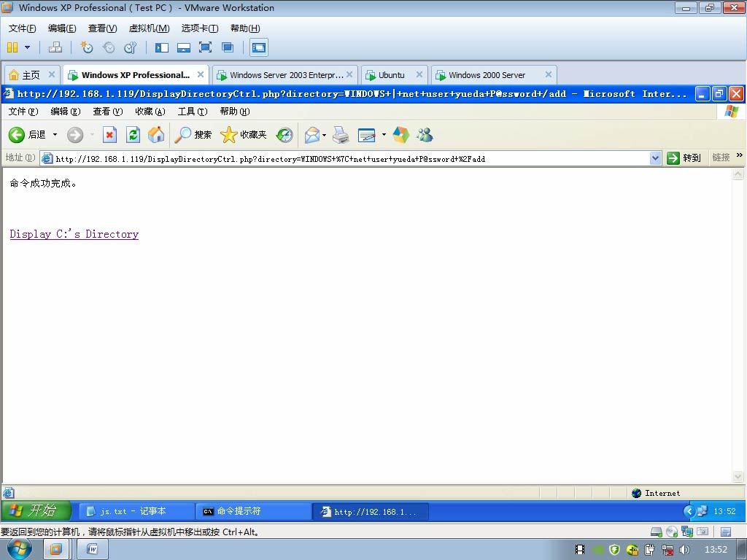Image resolution: width=747 pixels, height=560 pixels.
Task: Close the Windows 2000 Server tab
Action: click(549, 74)
